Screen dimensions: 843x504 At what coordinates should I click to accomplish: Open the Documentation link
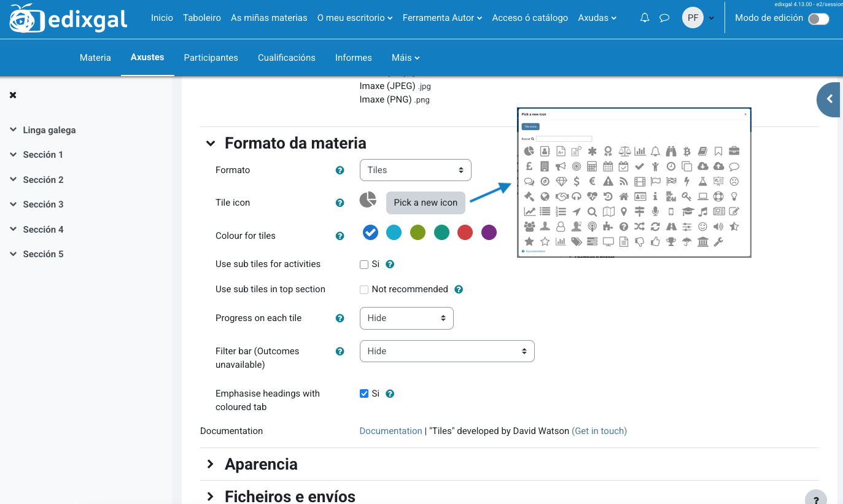390,431
